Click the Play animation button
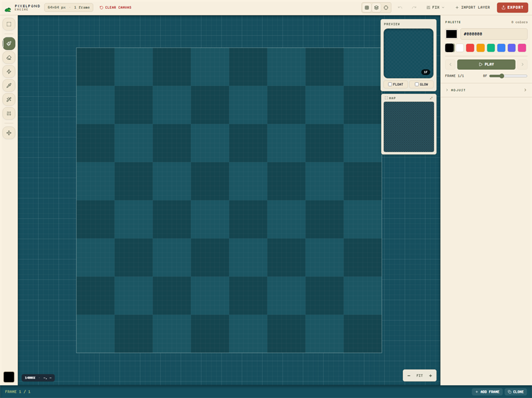The width and height of the screenshot is (532, 398). pyautogui.click(x=486, y=64)
